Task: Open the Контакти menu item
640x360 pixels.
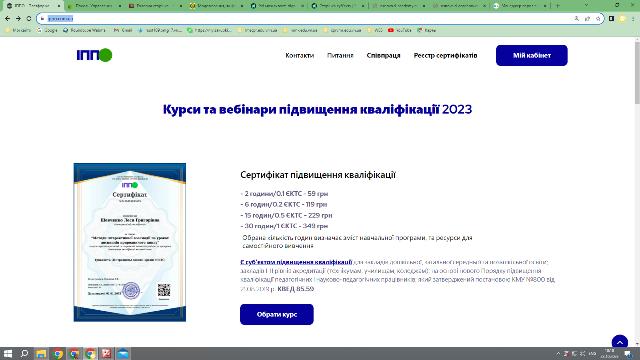Action: tap(300, 56)
